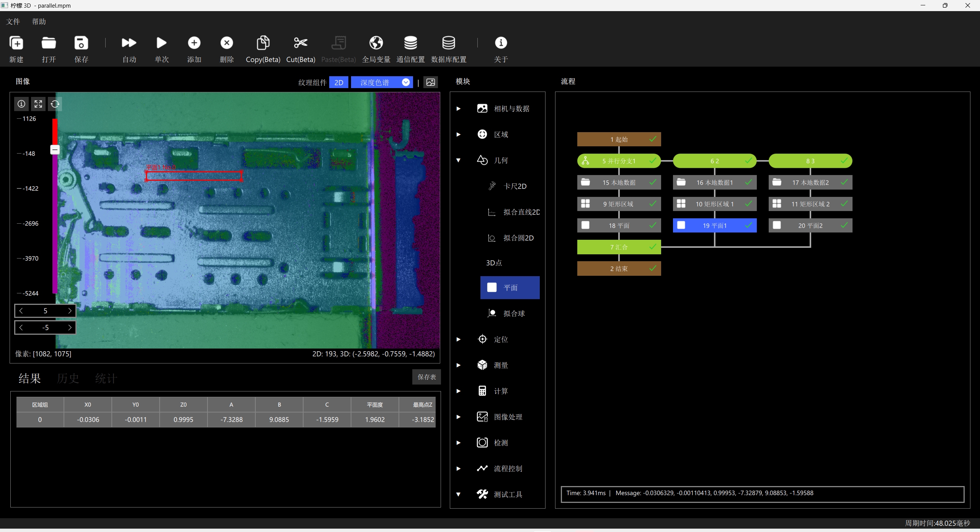Save the project with 保存 icon

pos(81,43)
